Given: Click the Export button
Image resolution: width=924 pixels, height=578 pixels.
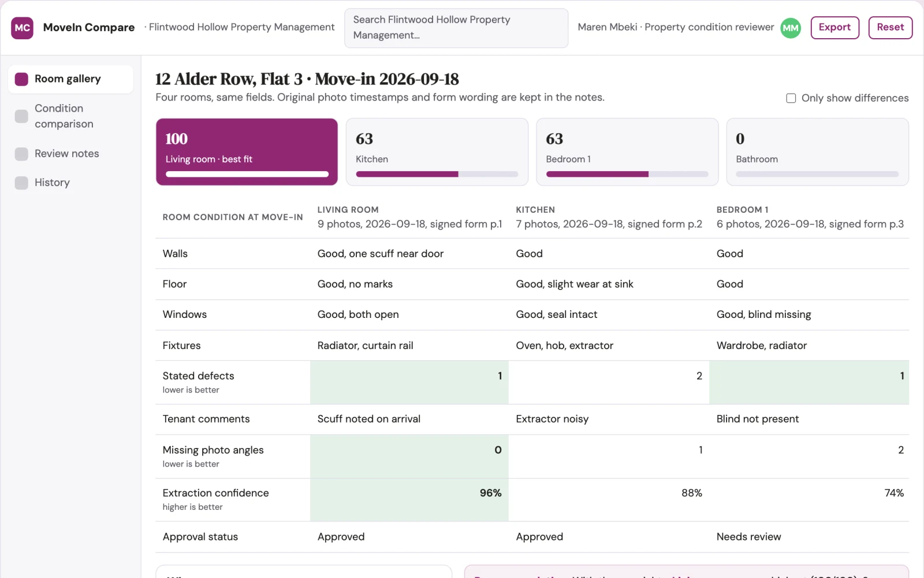Looking at the screenshot, I should tap(835, 27).
